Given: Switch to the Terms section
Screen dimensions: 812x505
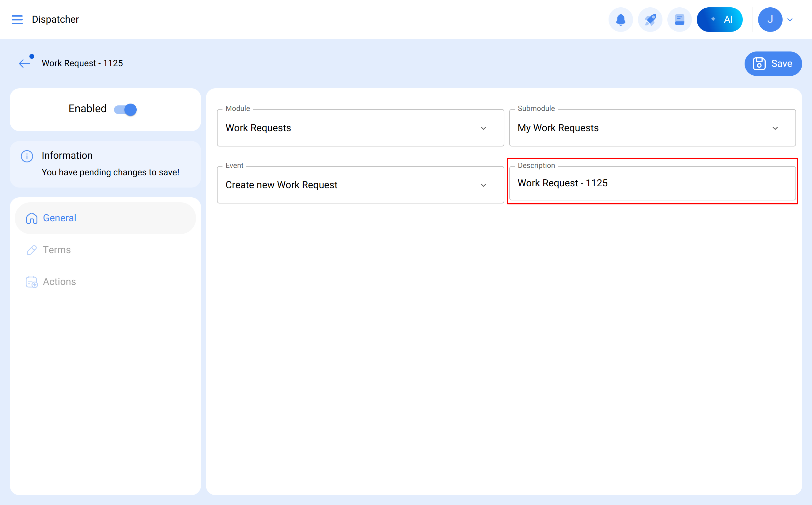Looking at the screenshot, I should click(57, 250).
